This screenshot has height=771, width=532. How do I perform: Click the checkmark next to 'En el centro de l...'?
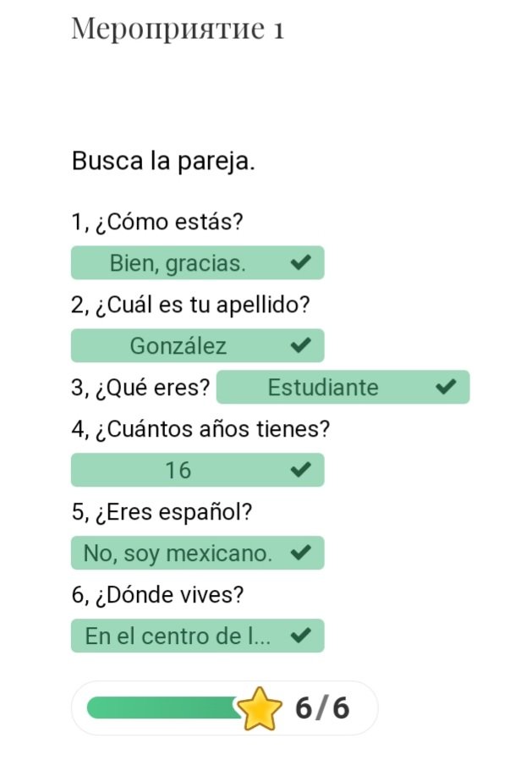coord(299,636)
